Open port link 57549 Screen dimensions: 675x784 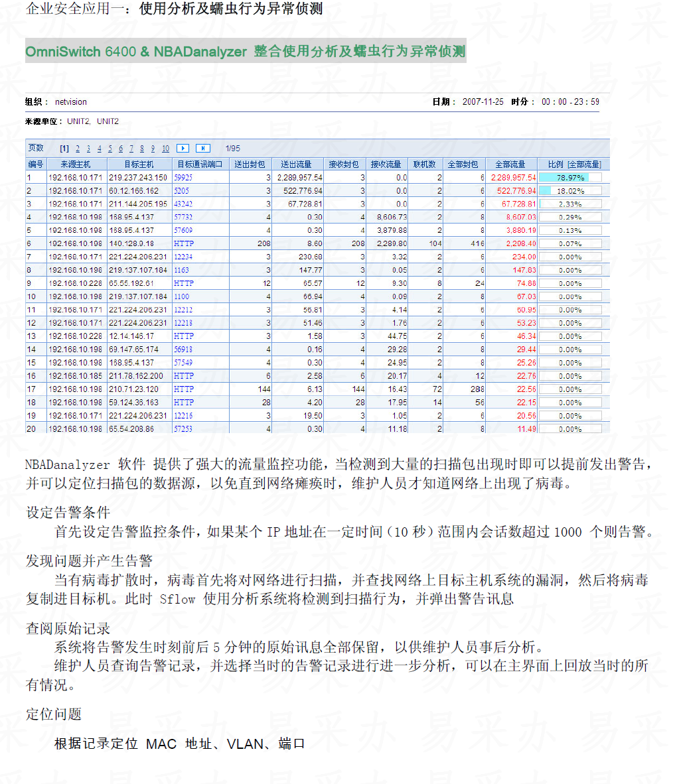click(183, 363)
